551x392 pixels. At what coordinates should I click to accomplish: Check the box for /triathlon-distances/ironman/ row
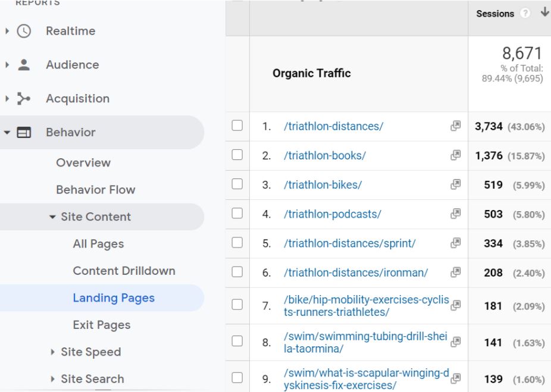[237, 272]
